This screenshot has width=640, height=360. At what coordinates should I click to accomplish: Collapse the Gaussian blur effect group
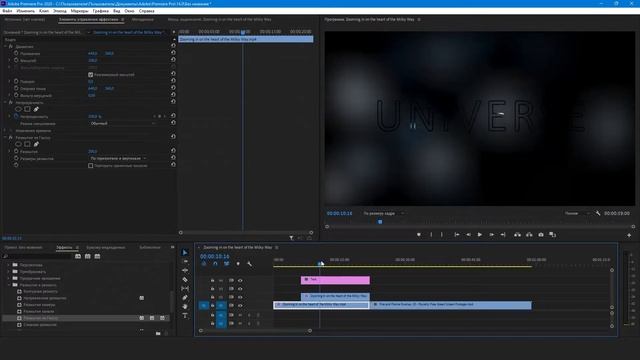point(5,138)
